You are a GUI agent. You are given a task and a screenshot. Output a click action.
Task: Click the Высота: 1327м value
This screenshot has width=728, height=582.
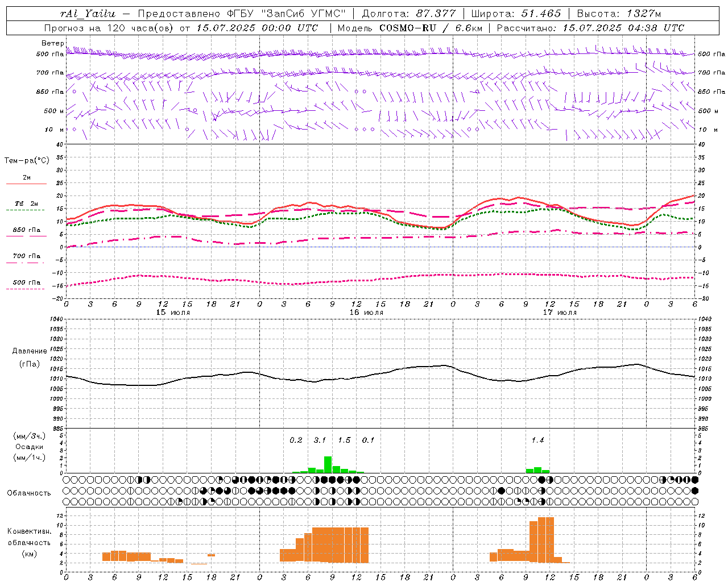pyautogui.click(x=619, y=14)
